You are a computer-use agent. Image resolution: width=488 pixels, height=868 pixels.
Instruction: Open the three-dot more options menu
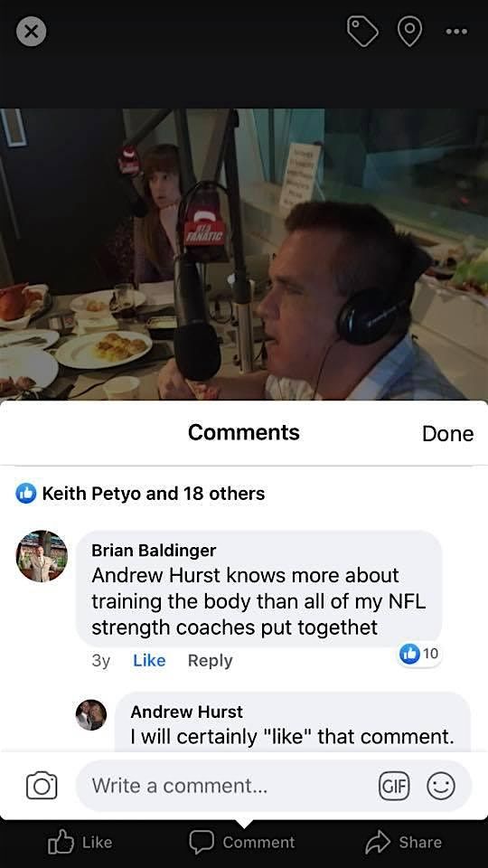pos(456,32)
